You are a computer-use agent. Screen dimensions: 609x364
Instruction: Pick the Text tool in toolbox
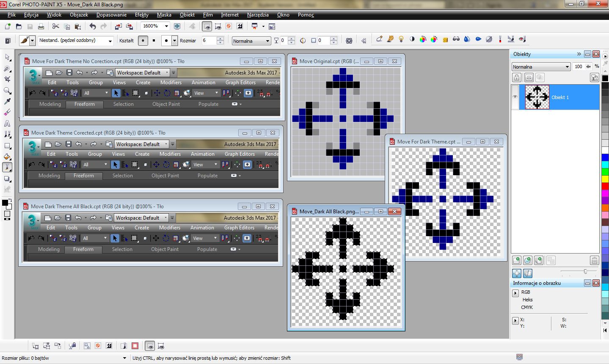click(7, 124)
